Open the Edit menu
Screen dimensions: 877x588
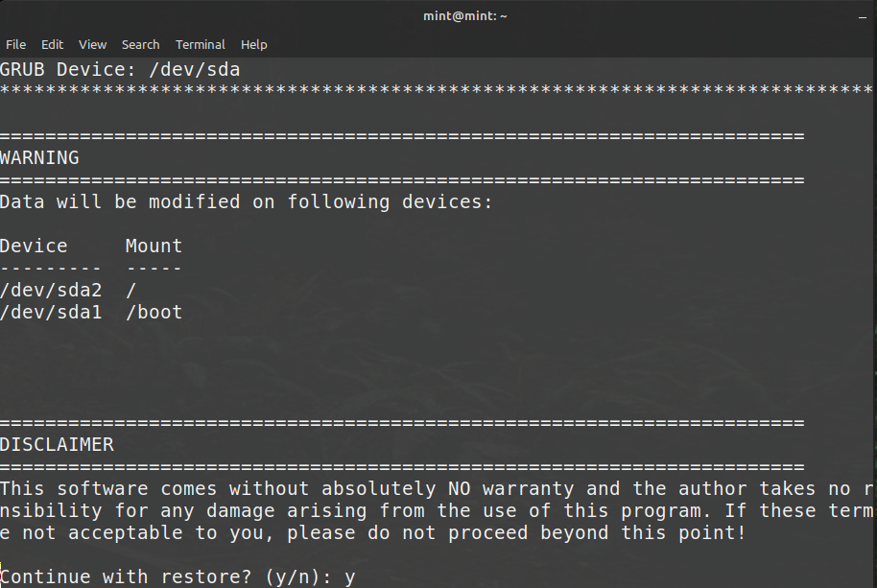pyautogui.click(x=52, y=44)
